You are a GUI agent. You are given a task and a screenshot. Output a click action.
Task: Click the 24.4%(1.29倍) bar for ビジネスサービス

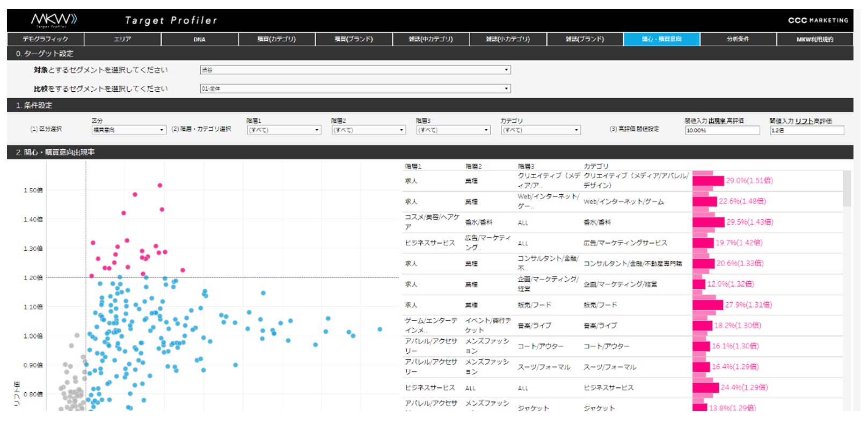(706, 387)
